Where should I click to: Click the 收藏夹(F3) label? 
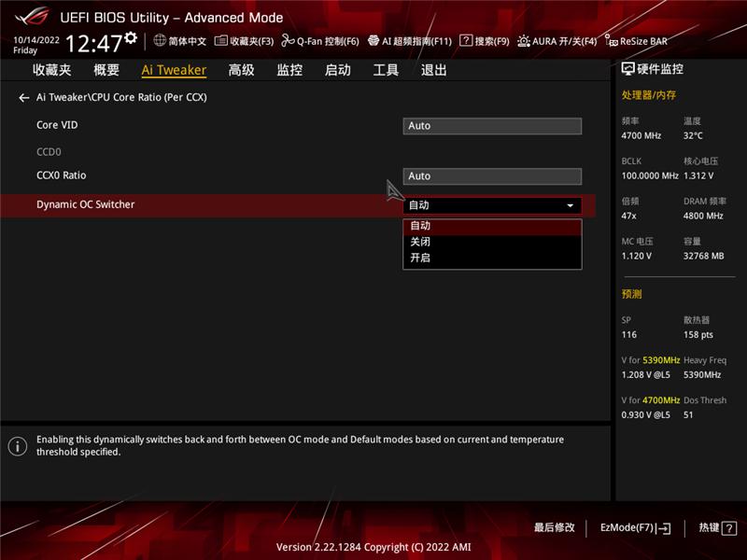251,41
